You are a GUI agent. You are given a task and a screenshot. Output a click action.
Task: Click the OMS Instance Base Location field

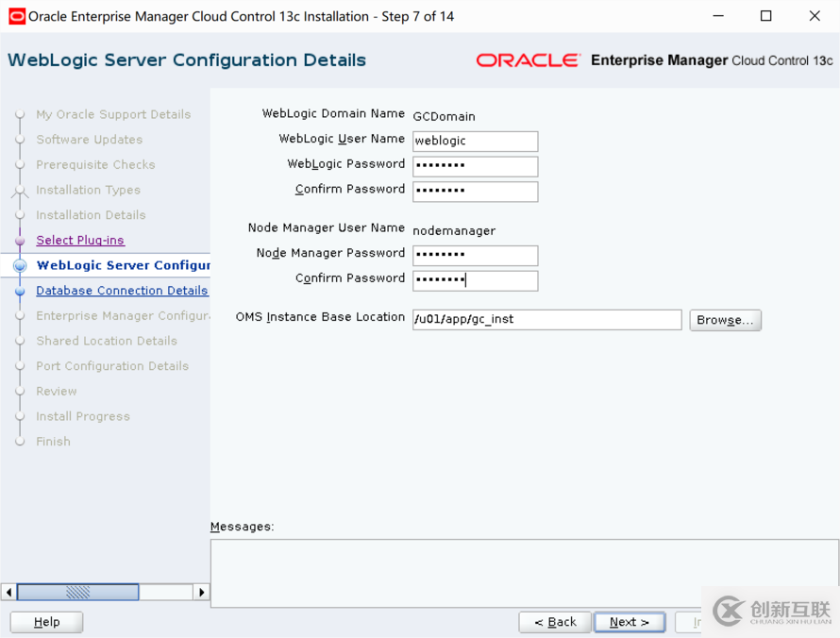[x=547, y=320]
